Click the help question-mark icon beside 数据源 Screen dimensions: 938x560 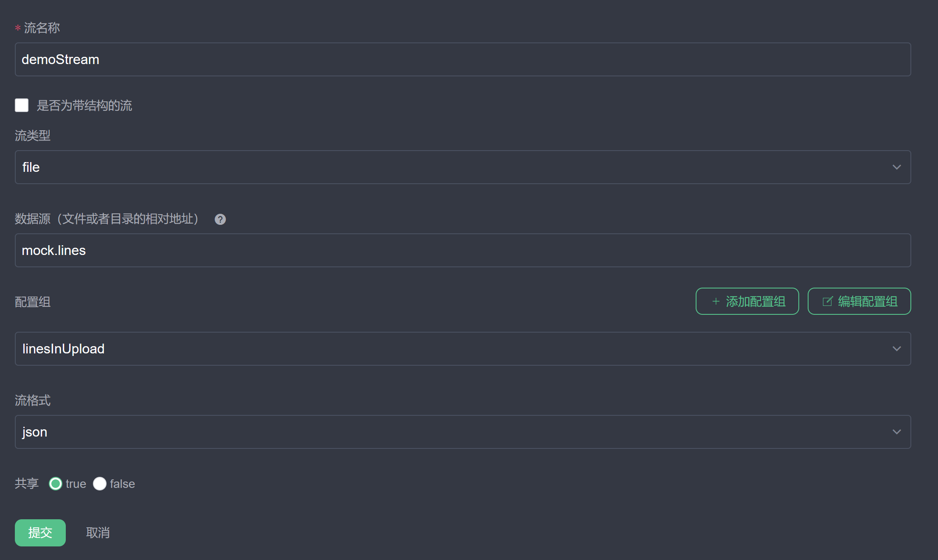(x=220, y=219)
